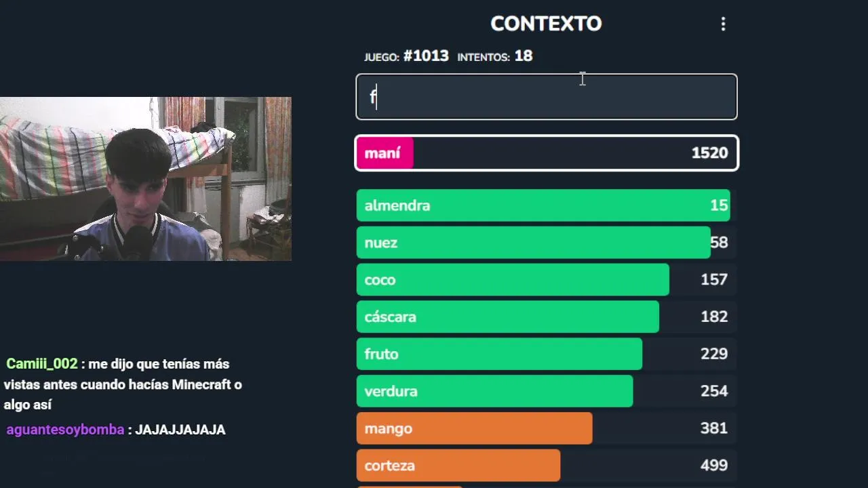This screenshot has height=488, width=868.
Task: Click the game number #1013
Action: click(x=426, y=56)
